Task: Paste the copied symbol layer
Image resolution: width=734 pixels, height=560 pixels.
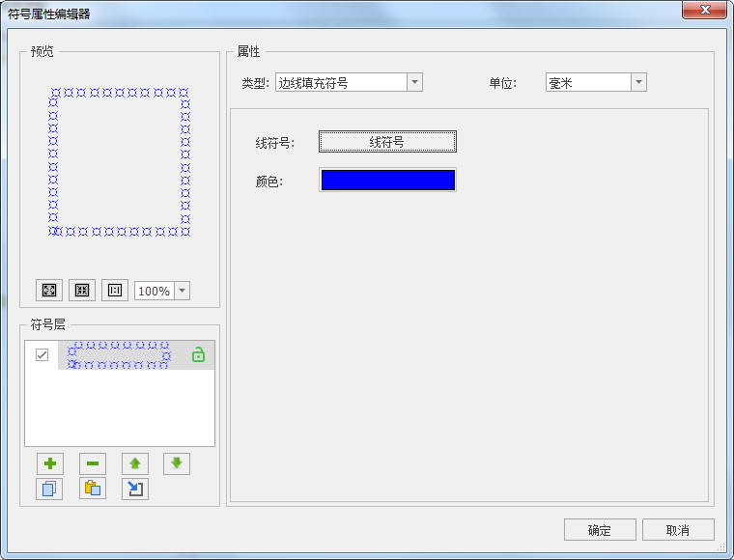Action: click(93, 489)
